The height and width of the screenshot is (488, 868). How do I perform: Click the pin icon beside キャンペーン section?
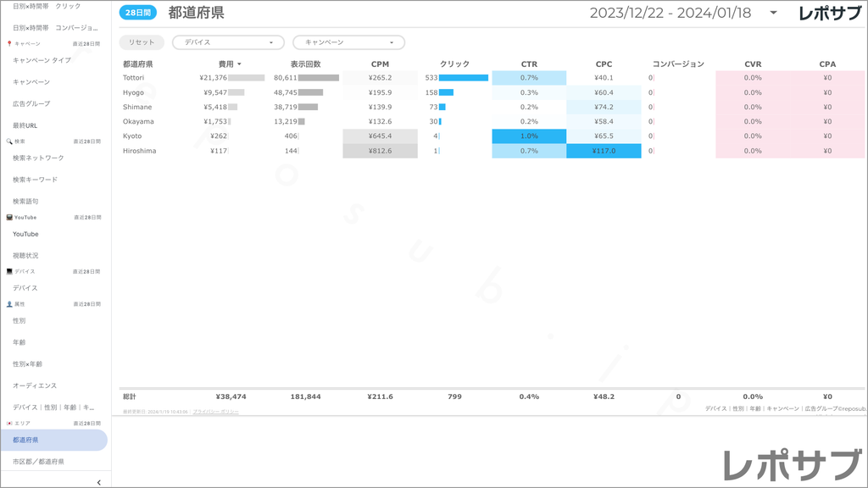(x=9, y=43)
